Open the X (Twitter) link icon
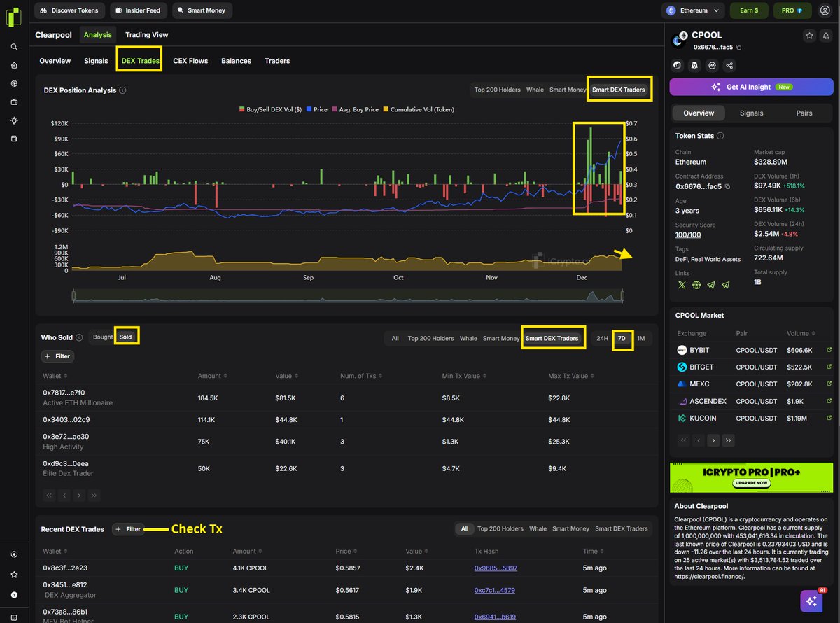 point(682,285)
